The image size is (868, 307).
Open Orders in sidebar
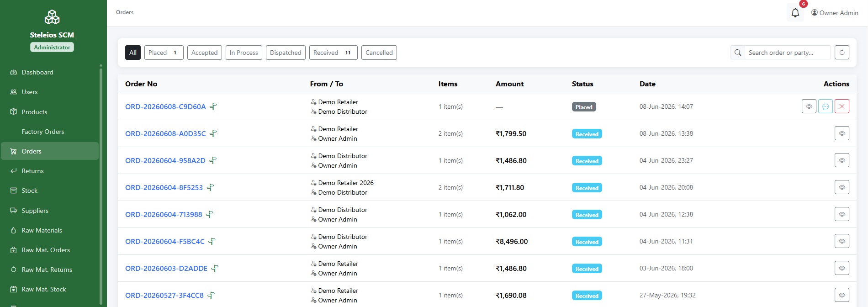[x=50, y=151]
